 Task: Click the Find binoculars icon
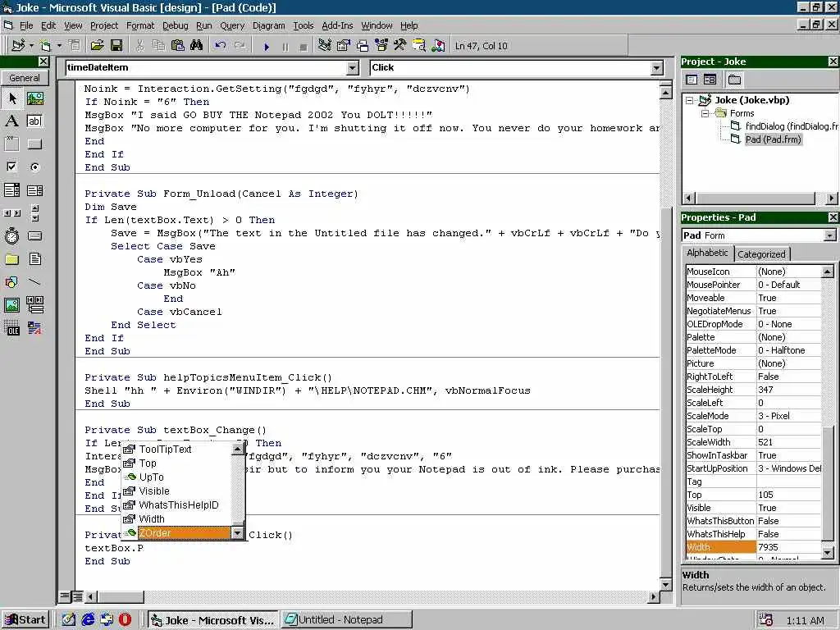[x=196, y=46]
